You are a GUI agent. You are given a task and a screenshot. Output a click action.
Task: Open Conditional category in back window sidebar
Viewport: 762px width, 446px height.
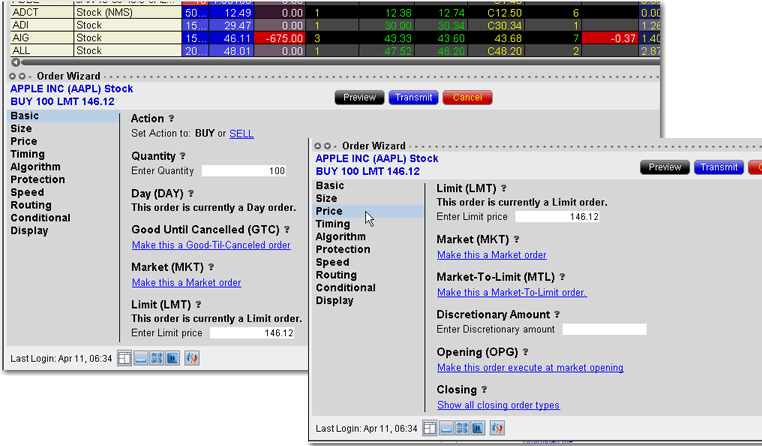point(40,218)
